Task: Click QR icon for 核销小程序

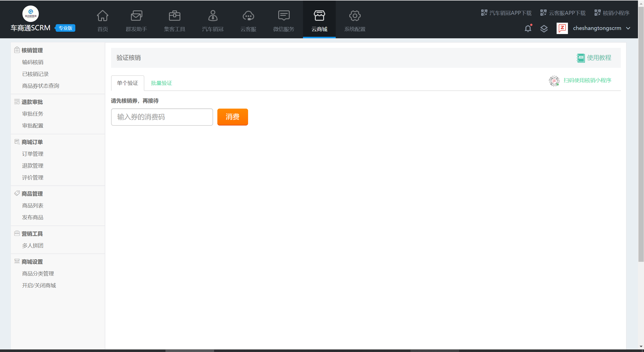Action: [x=597, y=13]
